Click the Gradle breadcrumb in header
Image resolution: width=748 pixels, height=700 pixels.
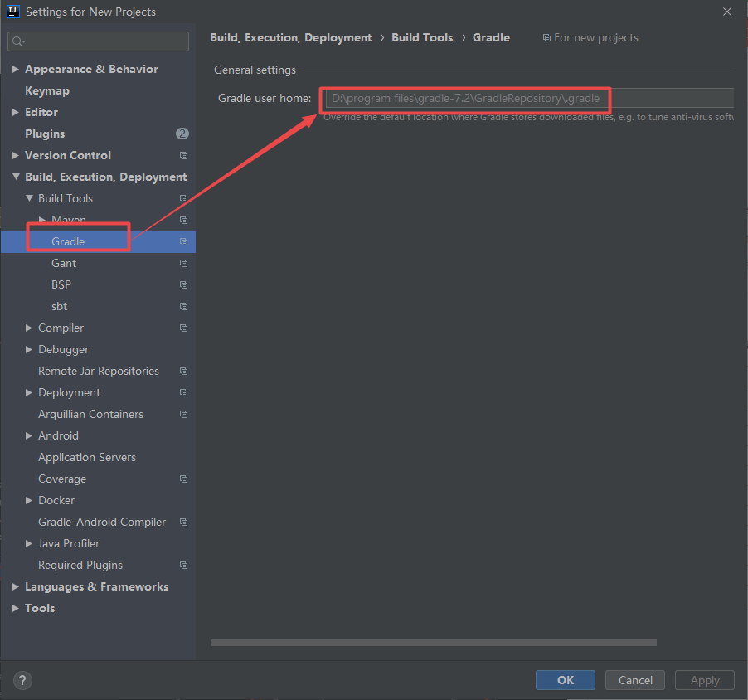(491, 37)
